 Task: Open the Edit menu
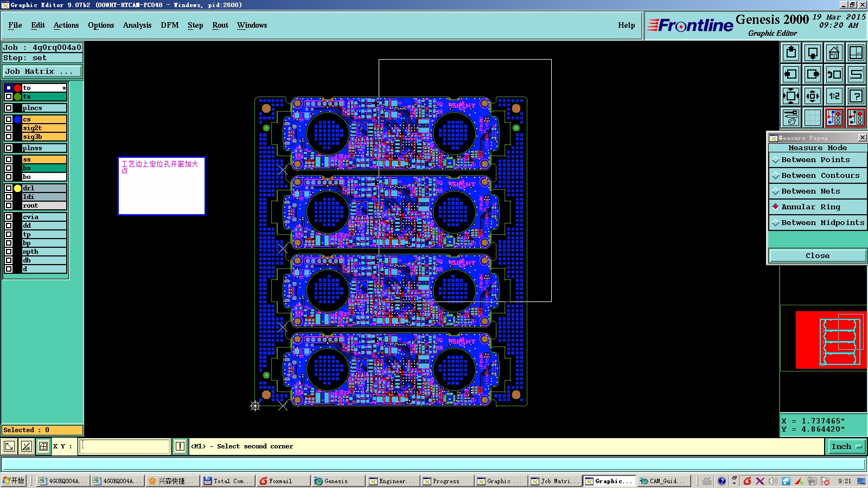click(38, 25)
